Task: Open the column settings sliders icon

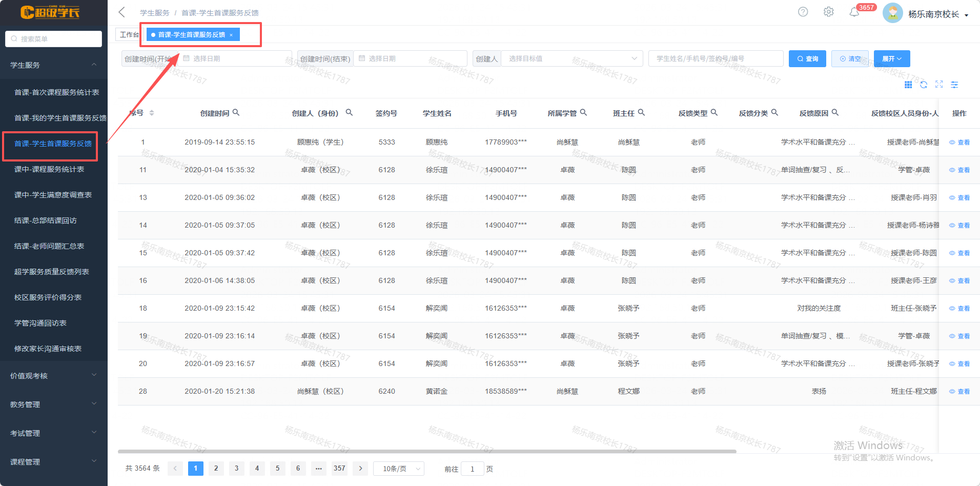Action: pos(954,85)
